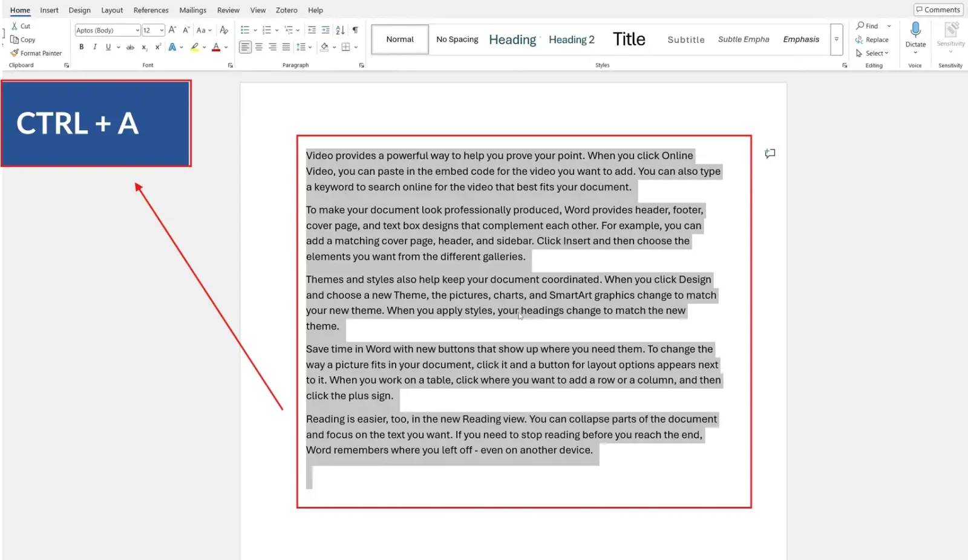Toggle italic formatting
The width and height of the screenshot is (968, 560).
(94, 47)
